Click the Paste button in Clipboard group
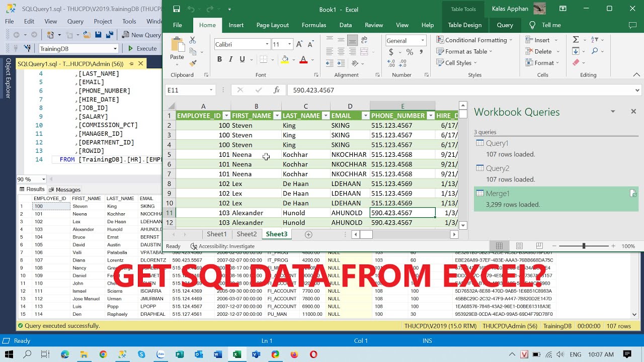The width and height of the screenshot is (644, 362). pyautogui.click(x=177, y=48)
